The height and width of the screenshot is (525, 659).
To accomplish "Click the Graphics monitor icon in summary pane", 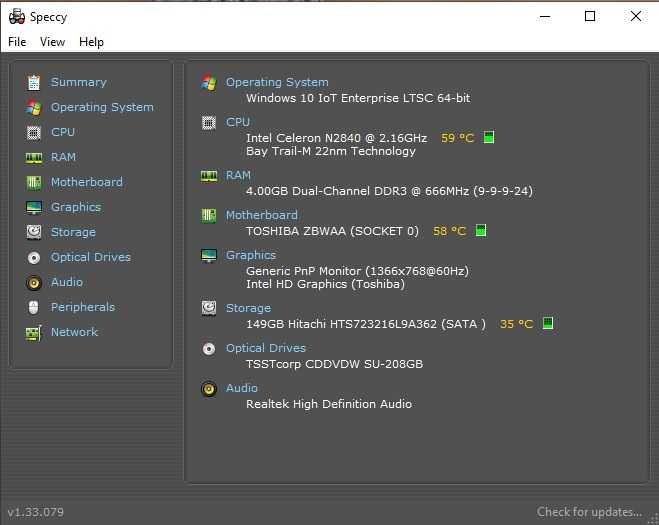I will (x=208, y=256).
